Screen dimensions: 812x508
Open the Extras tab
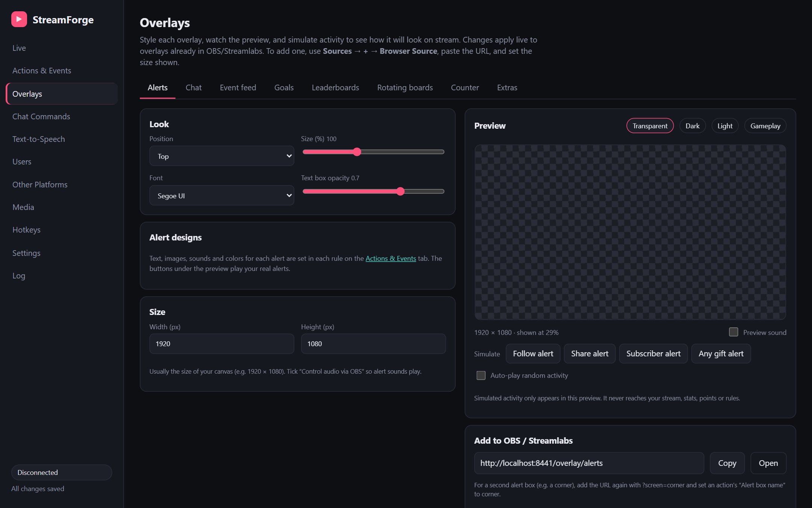pos(507,87)
